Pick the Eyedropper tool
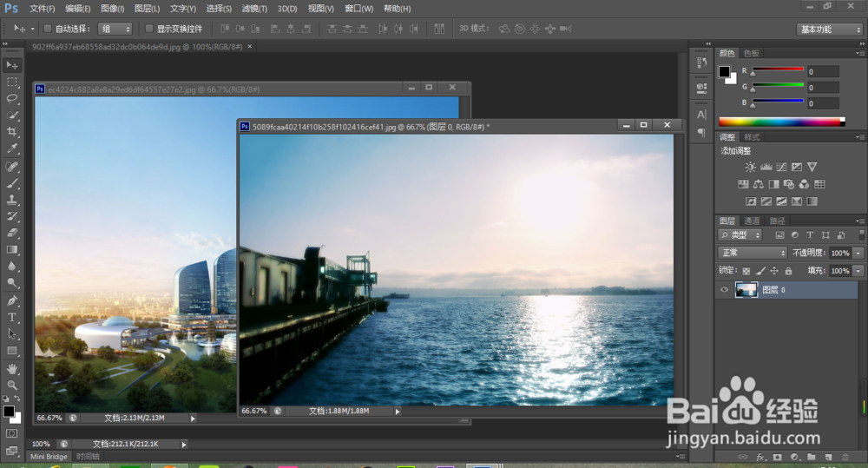The image size is (868, 468). pos(12,148)
